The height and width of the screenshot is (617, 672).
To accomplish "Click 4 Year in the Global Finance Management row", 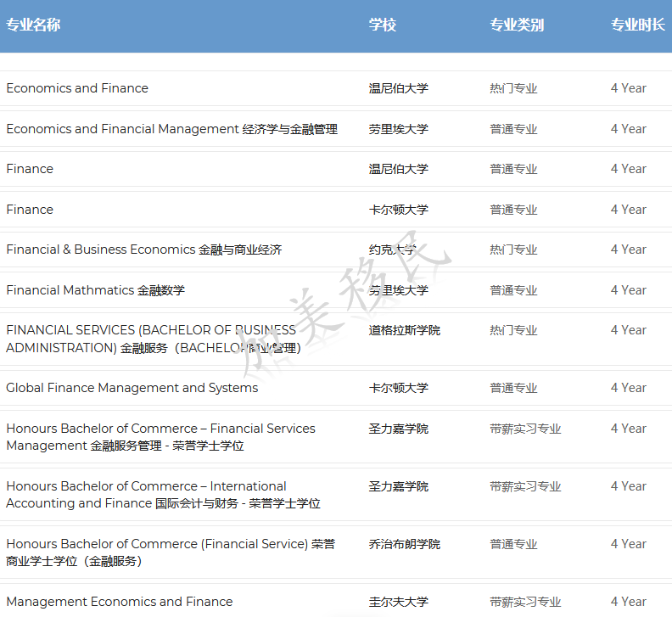I will [x=628, y=388].
